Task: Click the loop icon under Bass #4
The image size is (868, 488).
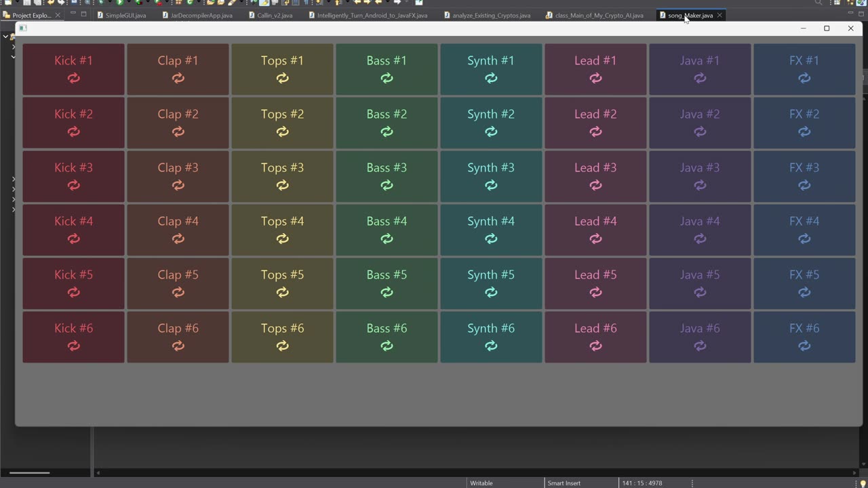Action: 387,239
